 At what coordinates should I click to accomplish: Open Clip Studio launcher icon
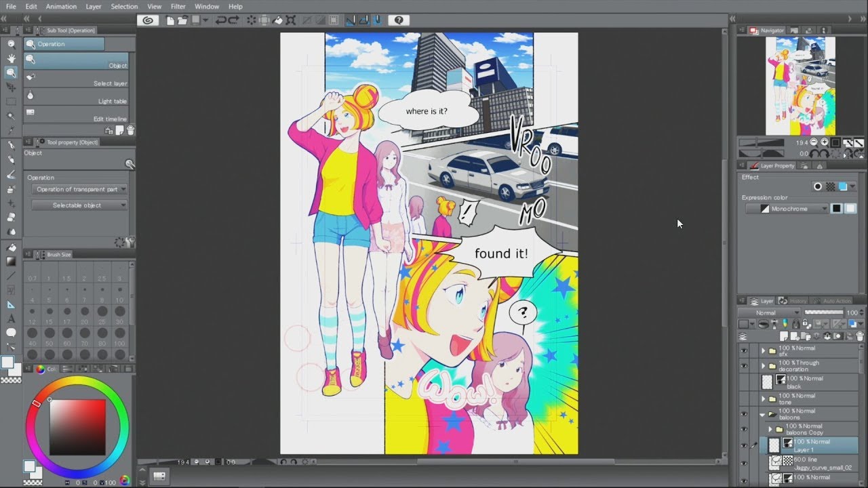pos(148,20)
